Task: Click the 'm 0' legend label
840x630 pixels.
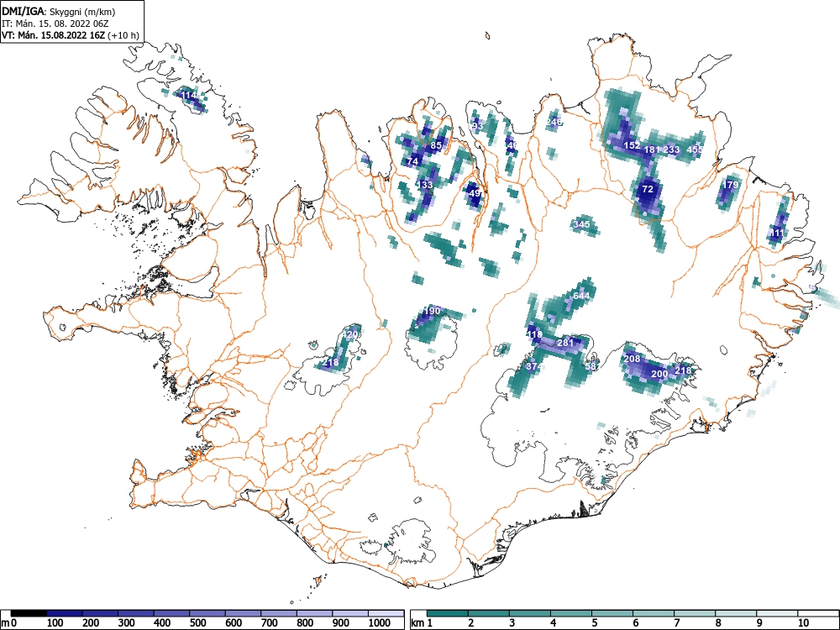Action: point(9,623)
